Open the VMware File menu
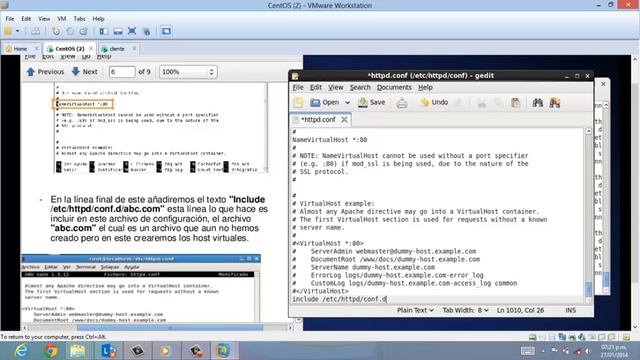This screenshot has width=640, height=360. (10, 19)
